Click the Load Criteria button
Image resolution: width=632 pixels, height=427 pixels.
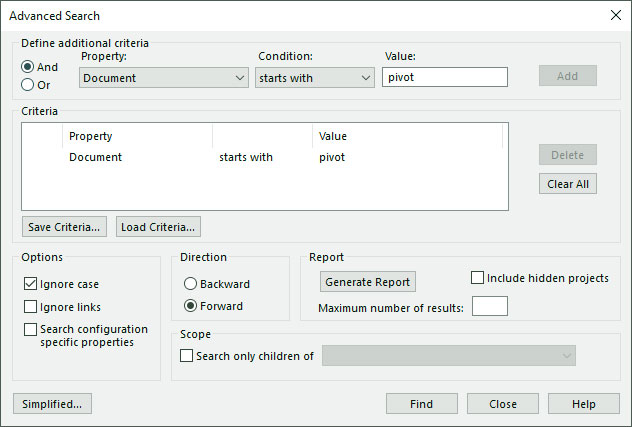158,227
